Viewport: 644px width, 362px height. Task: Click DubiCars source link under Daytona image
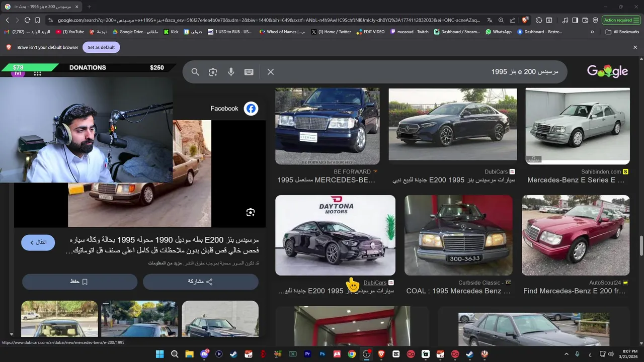click(375, 283)
